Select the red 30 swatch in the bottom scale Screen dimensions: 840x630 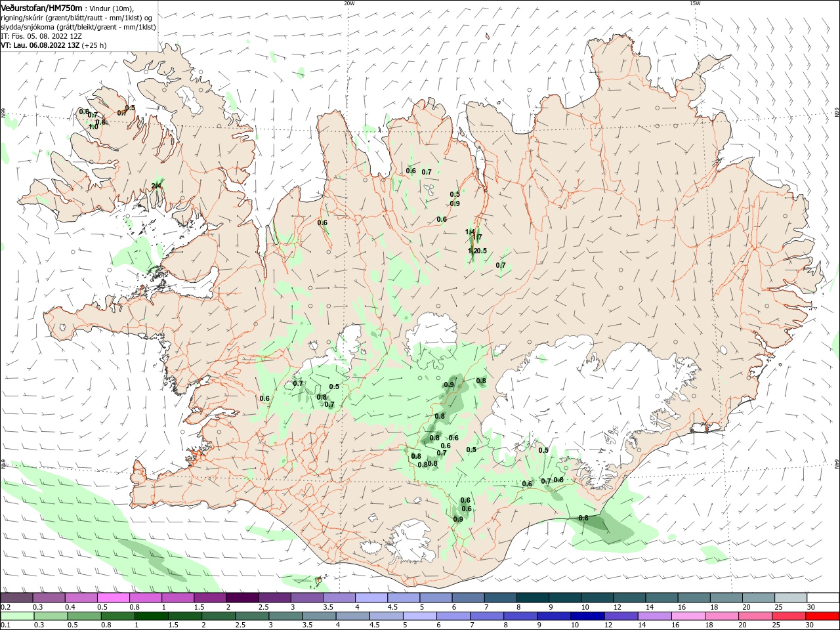[x=822, y=616]
